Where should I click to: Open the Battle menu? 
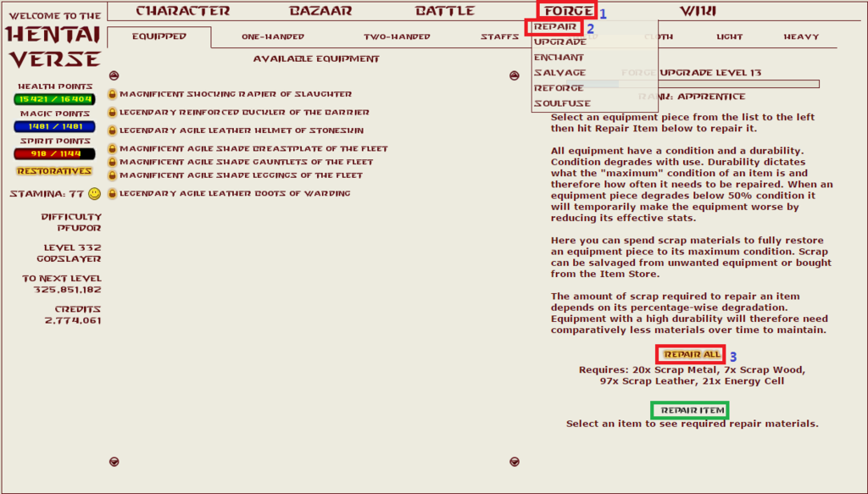[445, 11]
